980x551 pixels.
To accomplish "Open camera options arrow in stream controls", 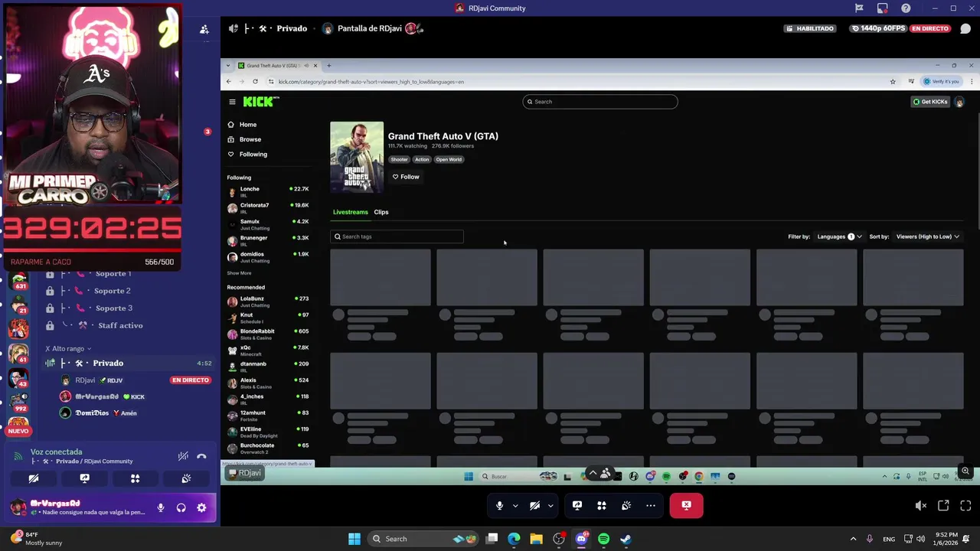I will pos(550,506).
